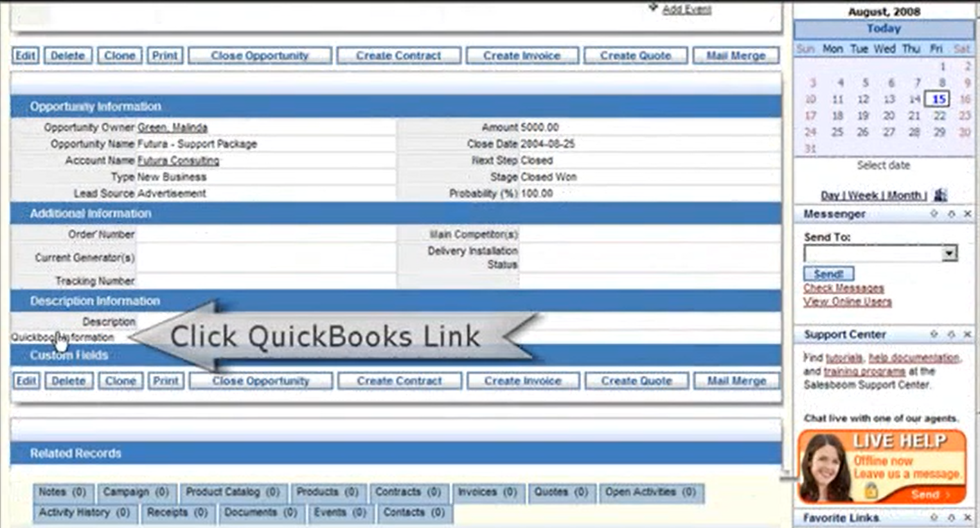Close the Favorite Links panel
Viewport: 980px width, 528px height.
pyautogui.click(x=968, y=518)
